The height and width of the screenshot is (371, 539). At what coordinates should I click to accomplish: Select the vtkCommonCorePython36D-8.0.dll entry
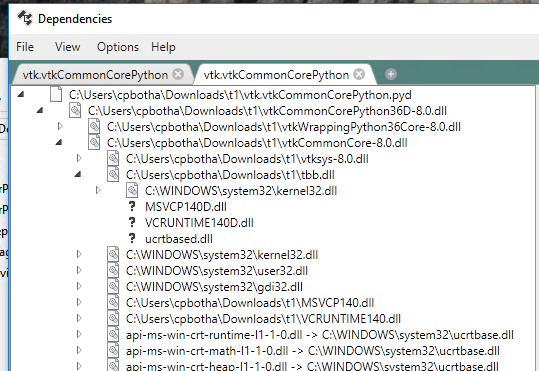tap(267, 111)
